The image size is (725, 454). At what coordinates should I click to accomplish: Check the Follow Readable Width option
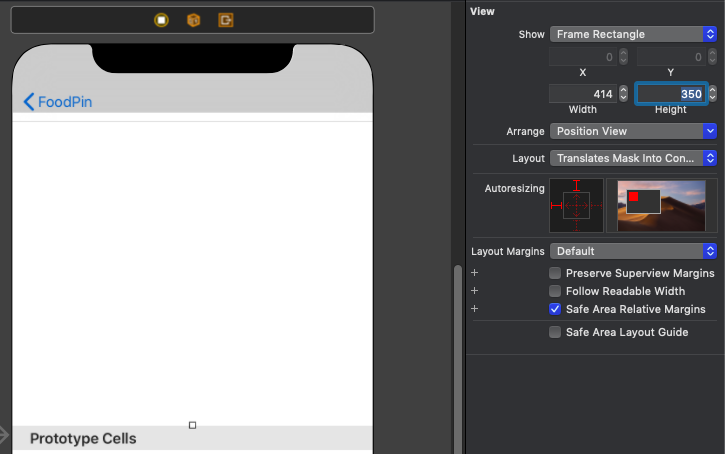[555, 291]
